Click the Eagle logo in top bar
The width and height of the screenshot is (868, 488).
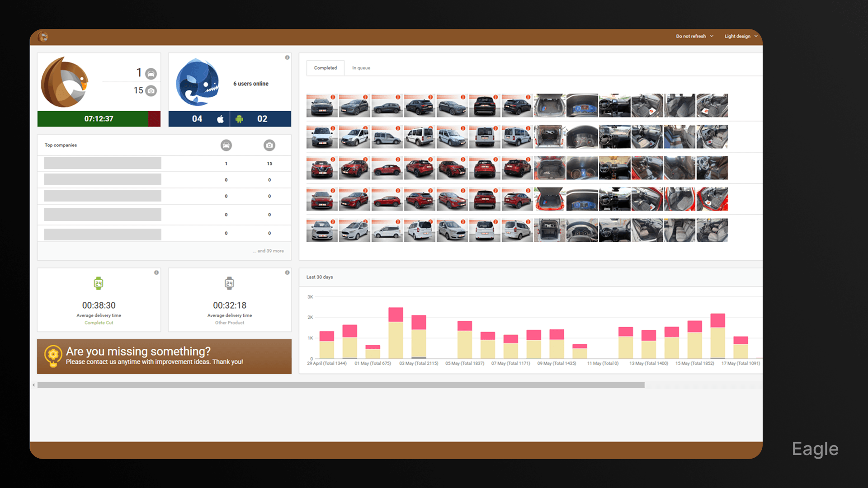click(43, 37)
